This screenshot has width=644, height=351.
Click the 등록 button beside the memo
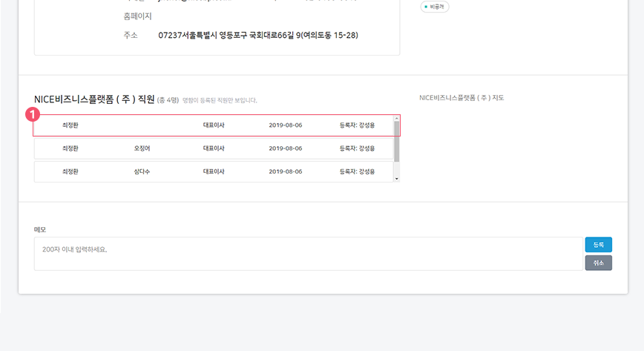tap(599, 245)
